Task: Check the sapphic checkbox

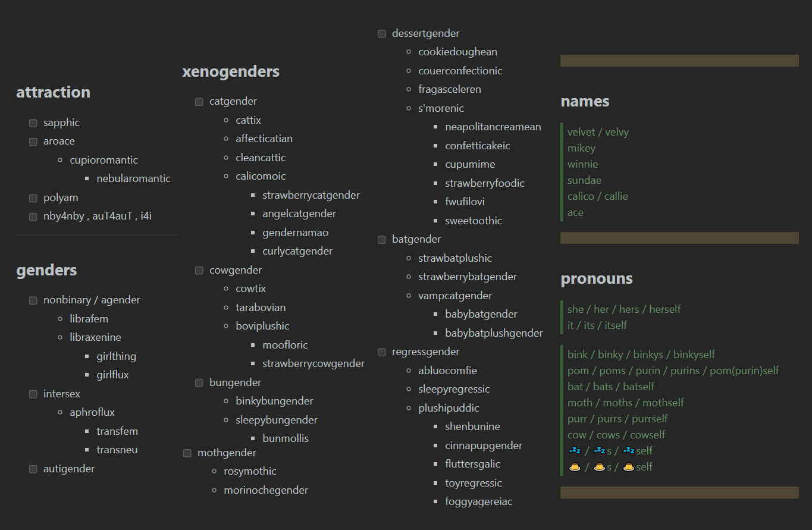Action: tap(33, 123)
